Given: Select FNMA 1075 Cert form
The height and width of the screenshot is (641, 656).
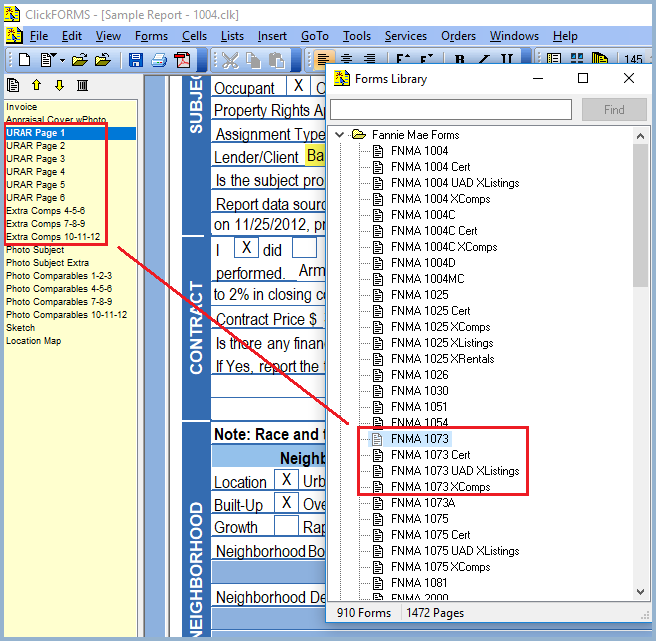Looking at the screenshot, I should coord(430,535).
